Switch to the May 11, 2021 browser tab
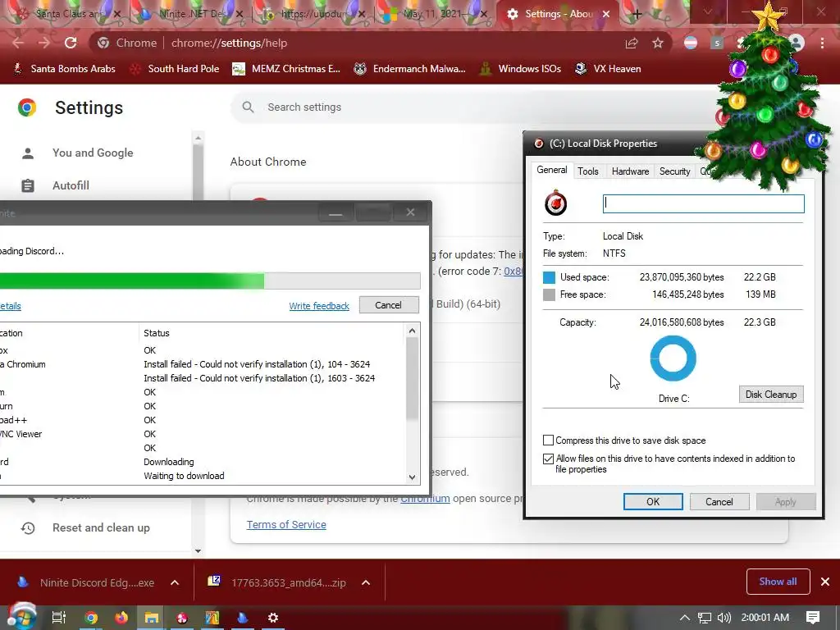Viewport: 840px width, 630px height. coord(433,14)
